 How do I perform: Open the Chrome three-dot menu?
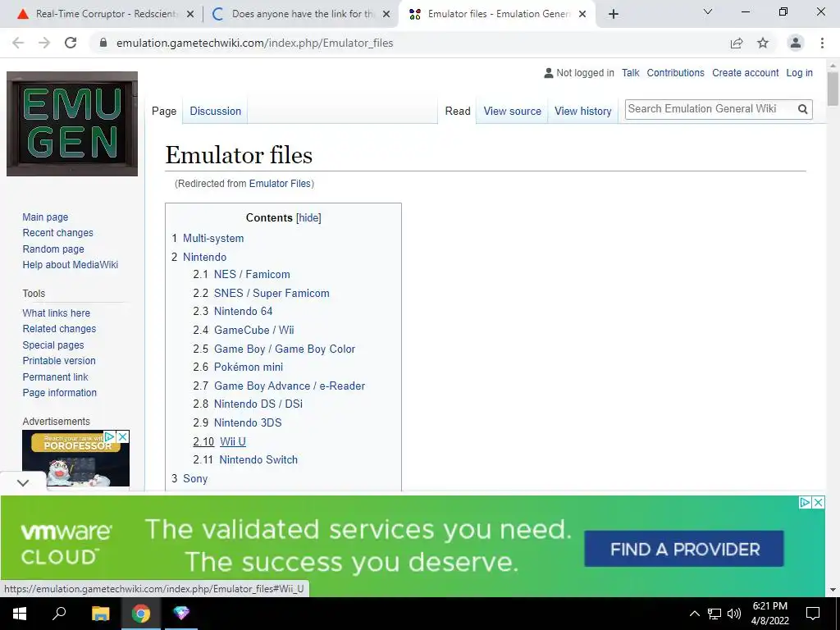(x=822, y=43)
